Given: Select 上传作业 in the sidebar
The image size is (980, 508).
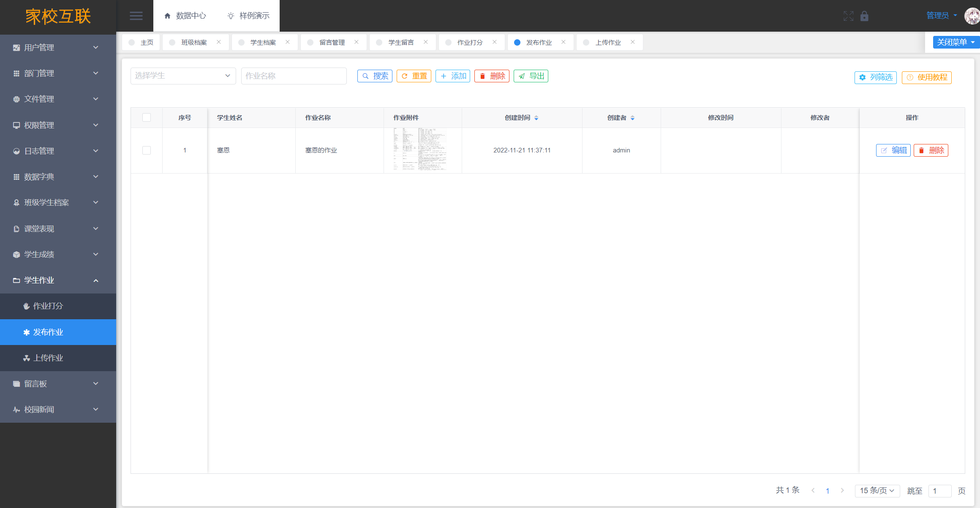Looking at the screenshot, I should pyautogui.click(x=48, y=358).
